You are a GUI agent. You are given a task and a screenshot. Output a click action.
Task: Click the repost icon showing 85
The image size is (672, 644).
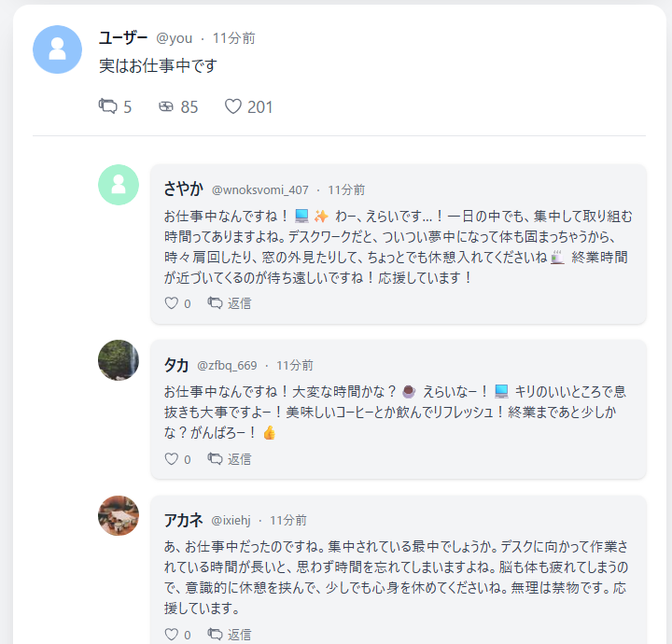click(167, 107)
